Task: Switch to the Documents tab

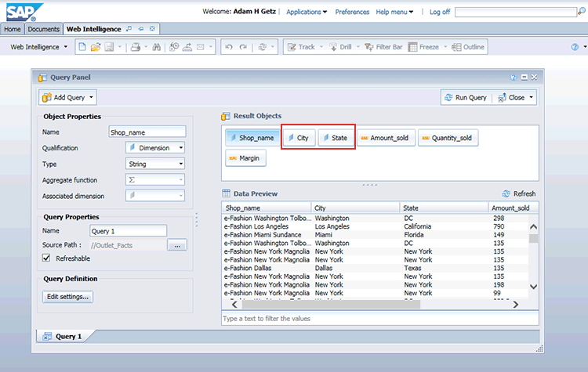Action: pos(43,29)
